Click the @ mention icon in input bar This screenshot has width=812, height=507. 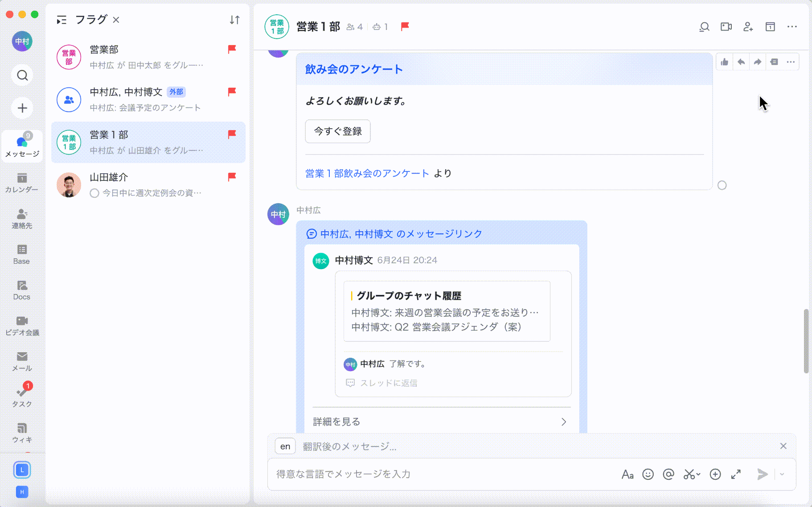[668, 474]
